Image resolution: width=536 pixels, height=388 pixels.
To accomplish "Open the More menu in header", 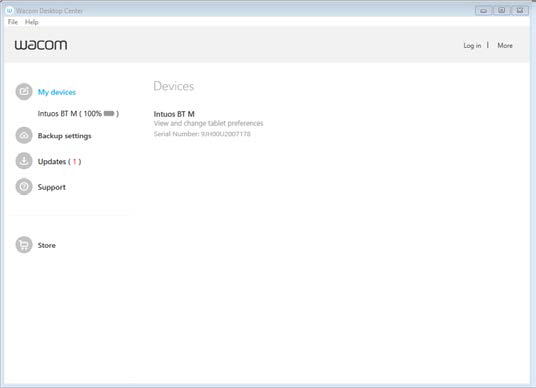I will (505, 45).
